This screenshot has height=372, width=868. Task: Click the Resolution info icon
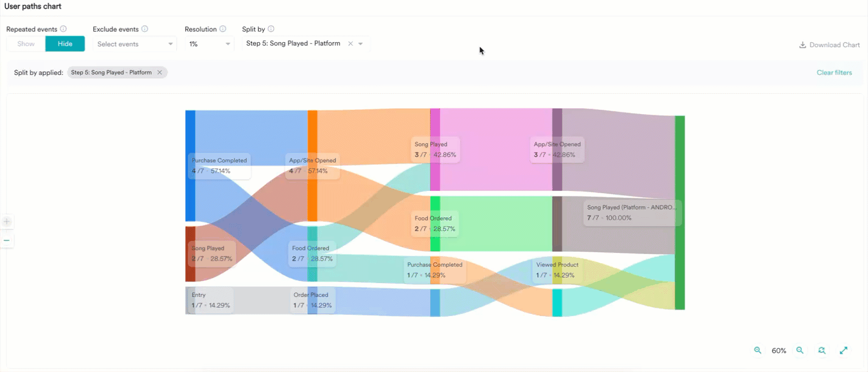(222, 29)
